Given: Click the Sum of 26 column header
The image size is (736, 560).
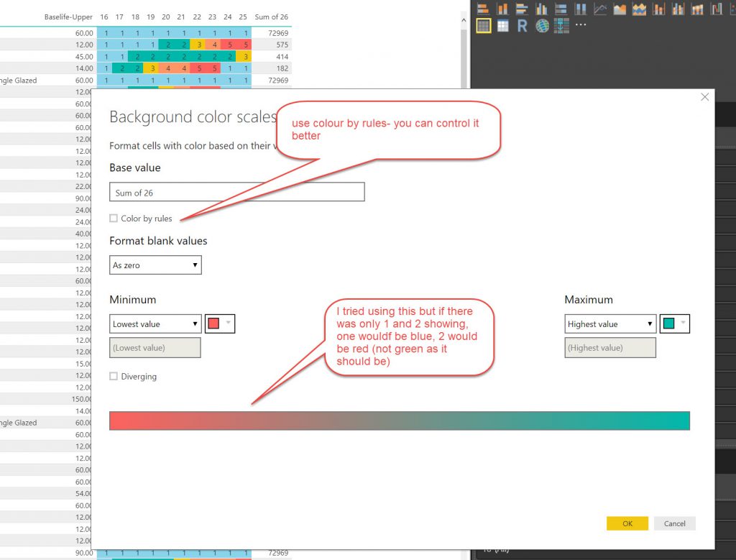Looking at the screenshot, I should (270, 17).
